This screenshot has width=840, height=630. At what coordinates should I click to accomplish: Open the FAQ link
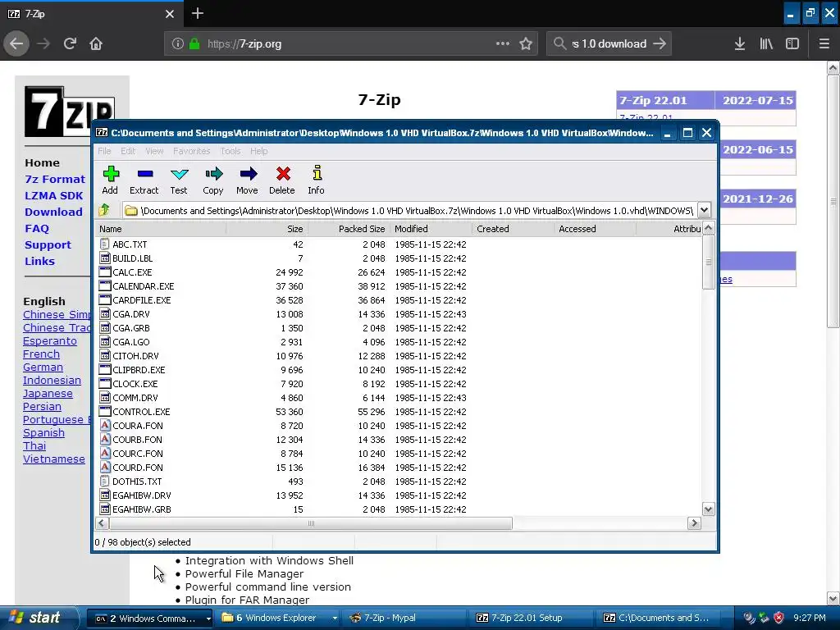37,228
